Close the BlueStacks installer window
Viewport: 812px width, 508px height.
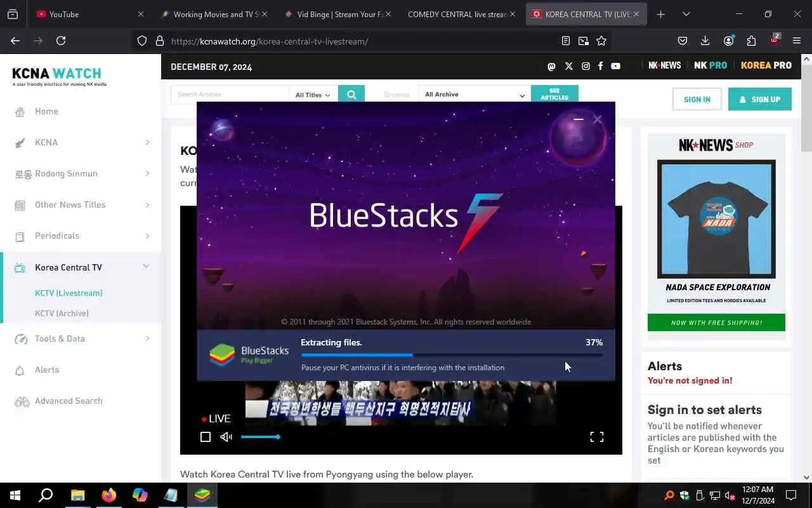[x=597, y=119]
